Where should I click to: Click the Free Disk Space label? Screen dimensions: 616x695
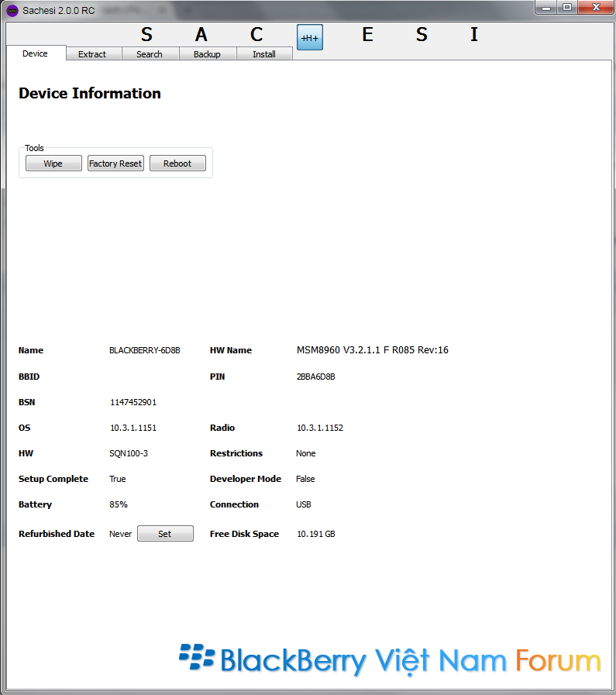pos(244,534)
